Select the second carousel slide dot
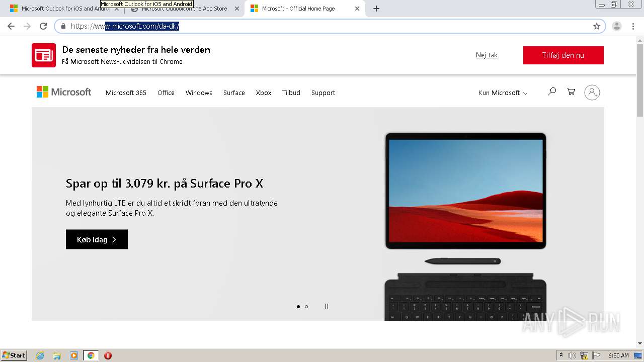 (x=306, y=307)
